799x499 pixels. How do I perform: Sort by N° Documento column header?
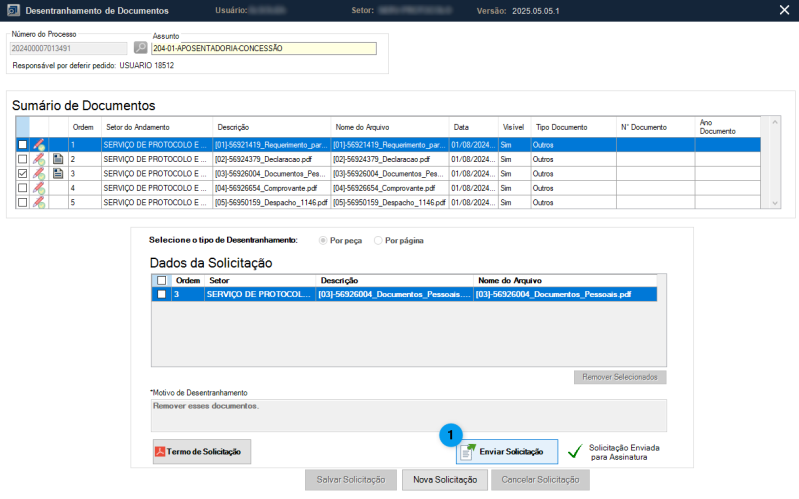point(655,127)
